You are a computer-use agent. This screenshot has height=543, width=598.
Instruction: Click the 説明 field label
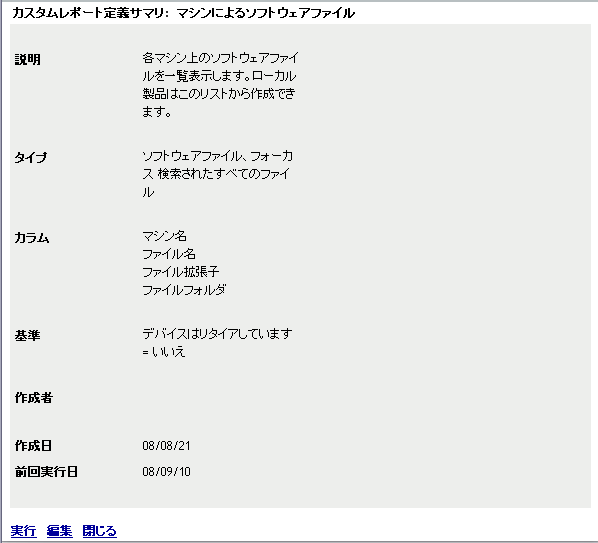click(27, 59)
